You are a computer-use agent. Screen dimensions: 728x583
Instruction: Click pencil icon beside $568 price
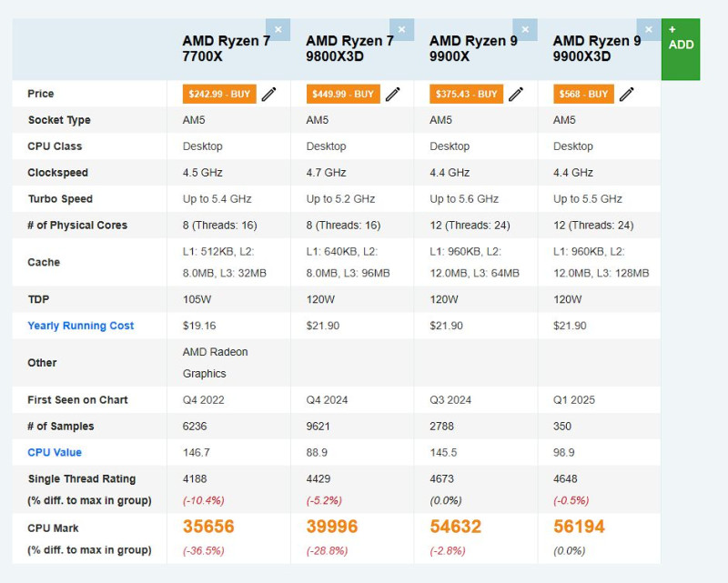(627, 94)
